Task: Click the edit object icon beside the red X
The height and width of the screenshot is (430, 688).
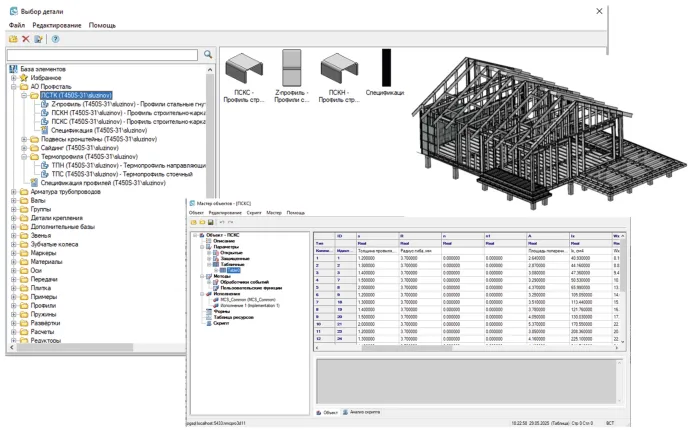Action: [x=39, y=39]
